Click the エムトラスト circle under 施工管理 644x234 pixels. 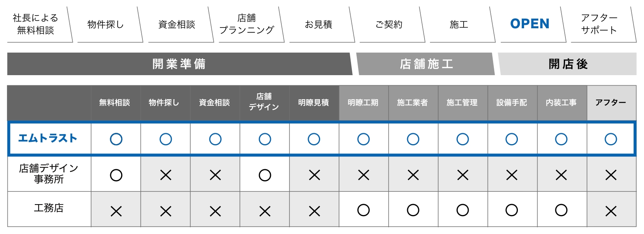coord(462,139)
